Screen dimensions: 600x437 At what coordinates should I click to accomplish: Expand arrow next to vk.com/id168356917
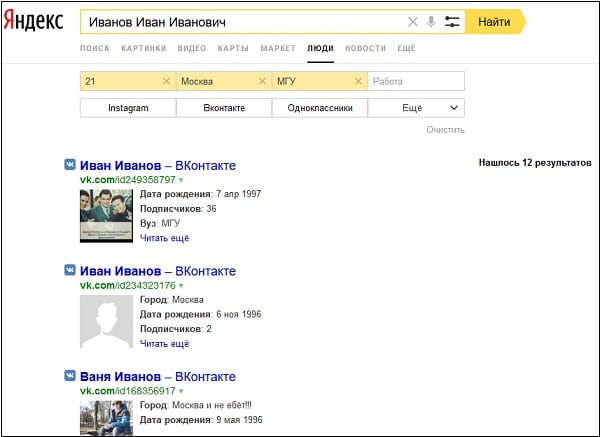coord(181,391)
